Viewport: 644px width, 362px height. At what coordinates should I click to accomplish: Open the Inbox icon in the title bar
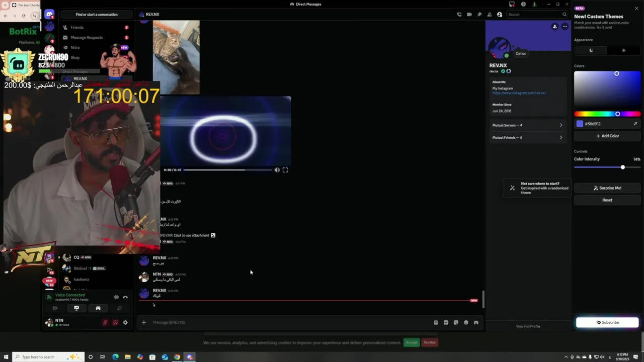pyautogui.click(x=512, y=4)
